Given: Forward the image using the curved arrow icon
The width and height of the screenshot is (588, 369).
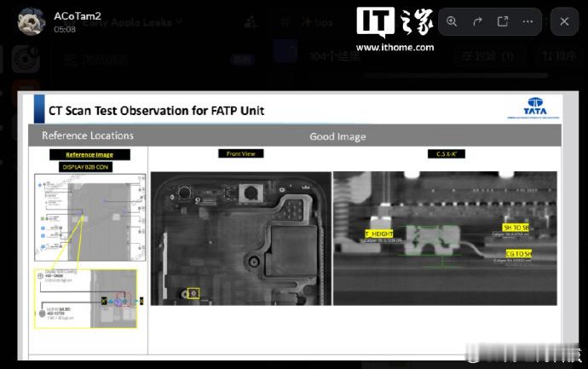Looking at the screenshot, I should pyautogui.click(x=477, y=22).
